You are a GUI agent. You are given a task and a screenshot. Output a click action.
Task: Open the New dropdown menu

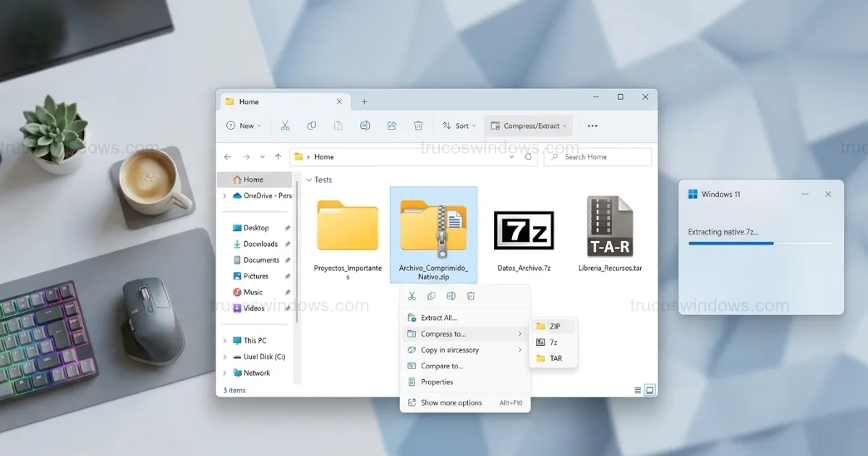tap(244, 126)
